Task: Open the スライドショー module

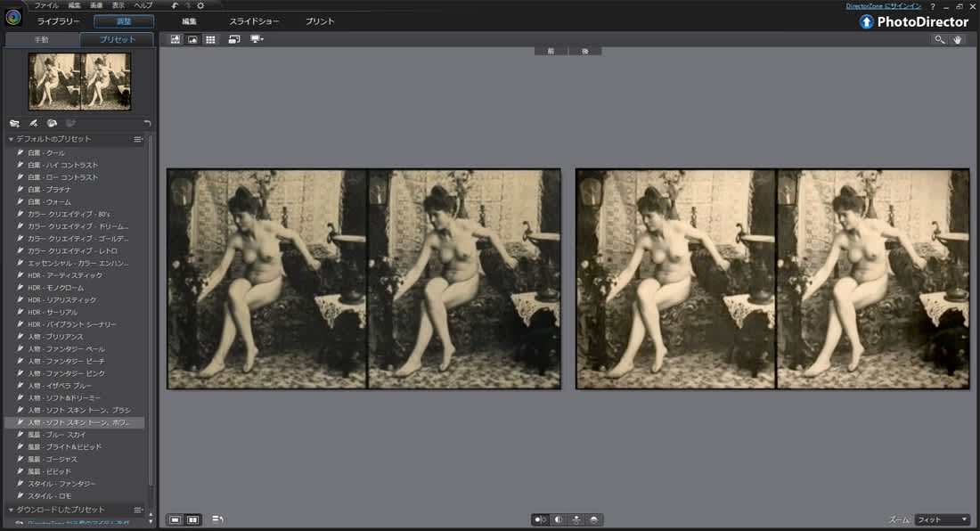Action: click(x=254, y=20)
